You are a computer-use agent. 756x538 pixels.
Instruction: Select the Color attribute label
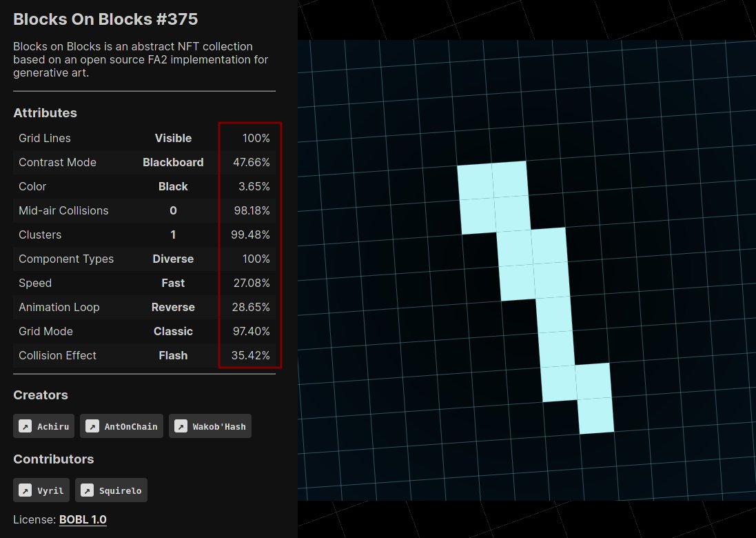coord(32,186)
